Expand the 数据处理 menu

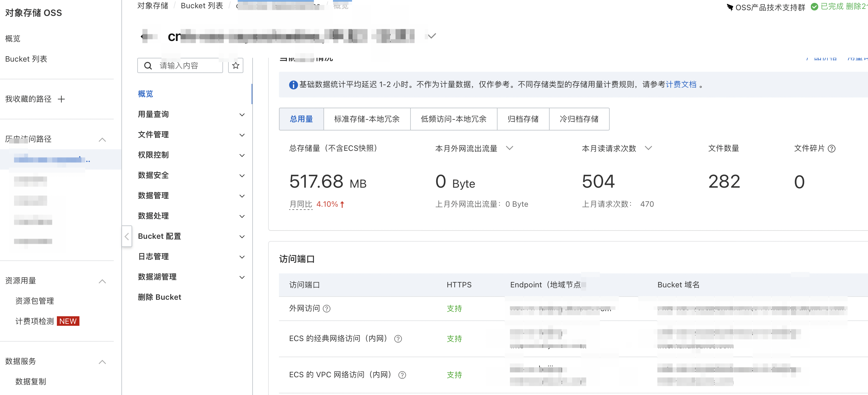click(x=241, y=216)
